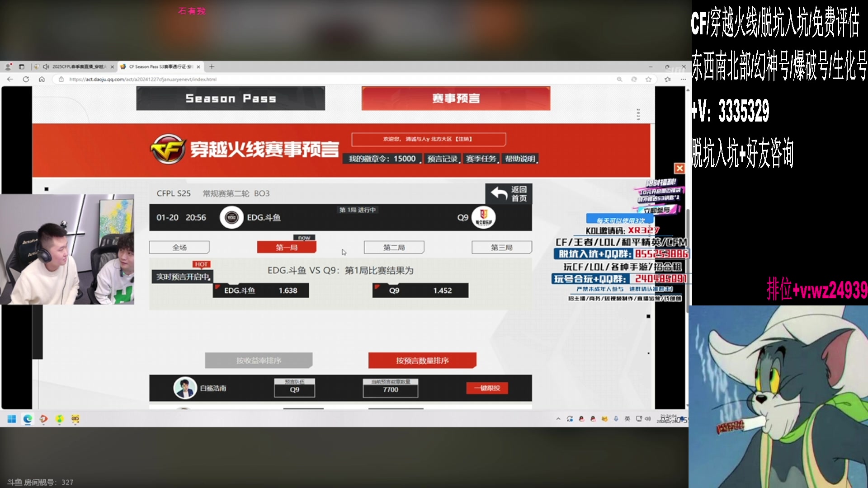868x488 pixels.
Task: Open the zoom magnifier in address bar
Action: 619,79
